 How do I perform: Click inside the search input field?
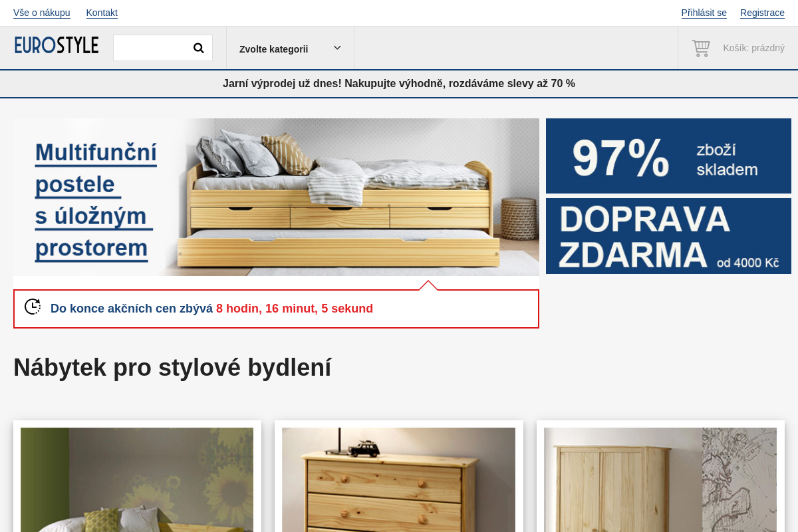tap(152, 47)
